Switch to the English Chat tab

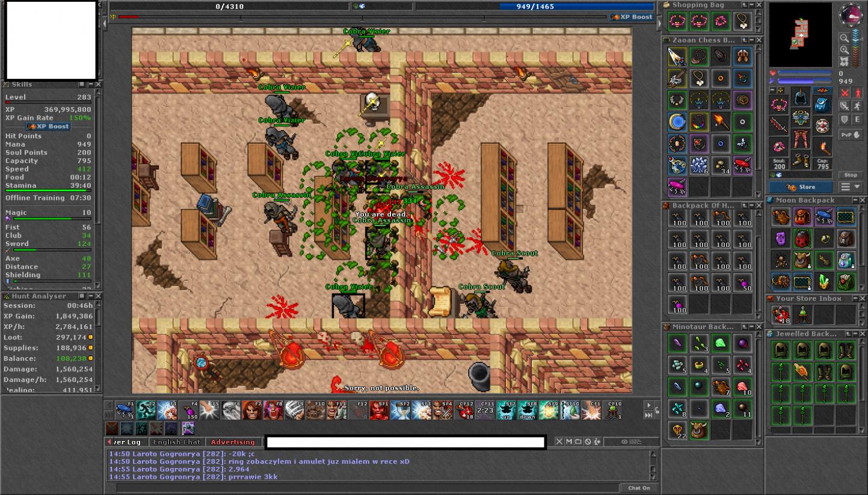[x=177, y=442]
